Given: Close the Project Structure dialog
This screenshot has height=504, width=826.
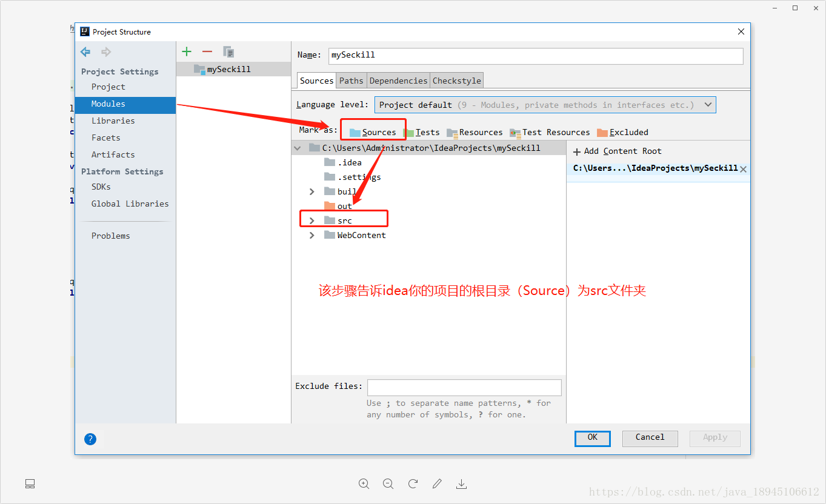Looking at the screenshot, I should click(741, 31).
